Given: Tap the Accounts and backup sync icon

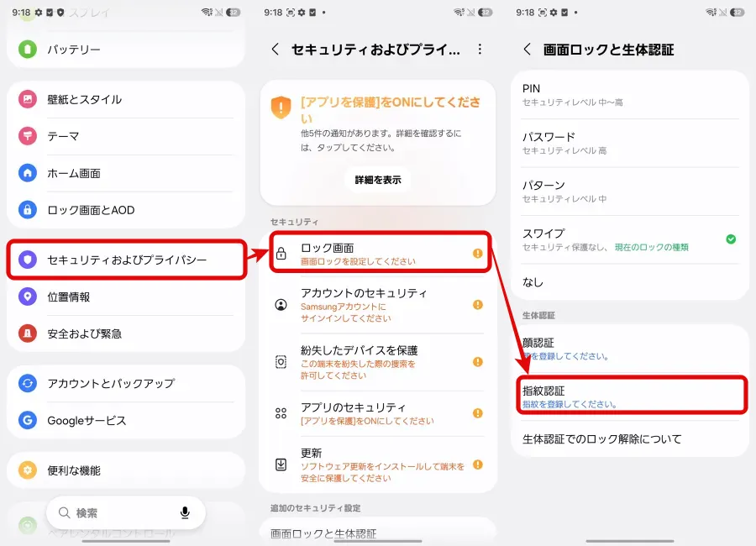Looking at the screenshot, I should (28, 383).
